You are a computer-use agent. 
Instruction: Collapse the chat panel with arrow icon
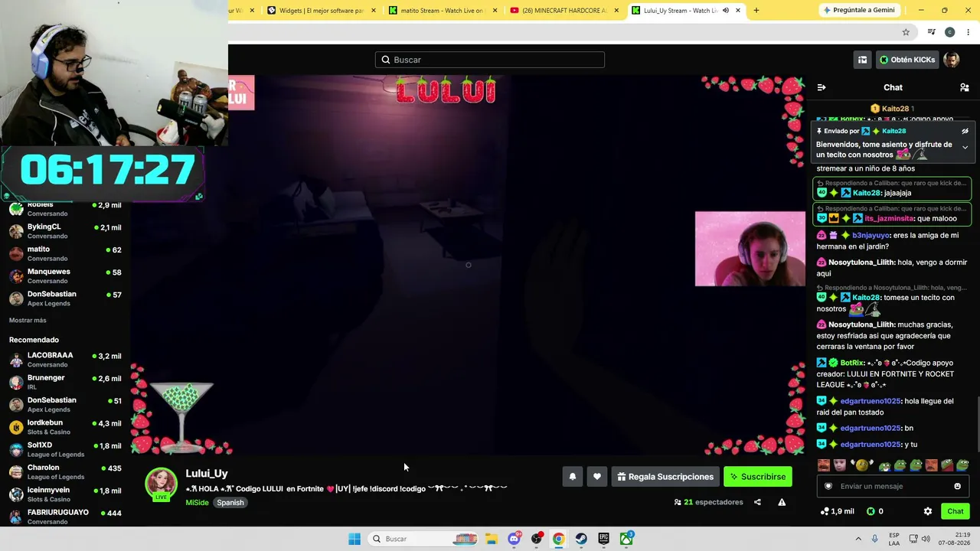(x=822, y=87)
